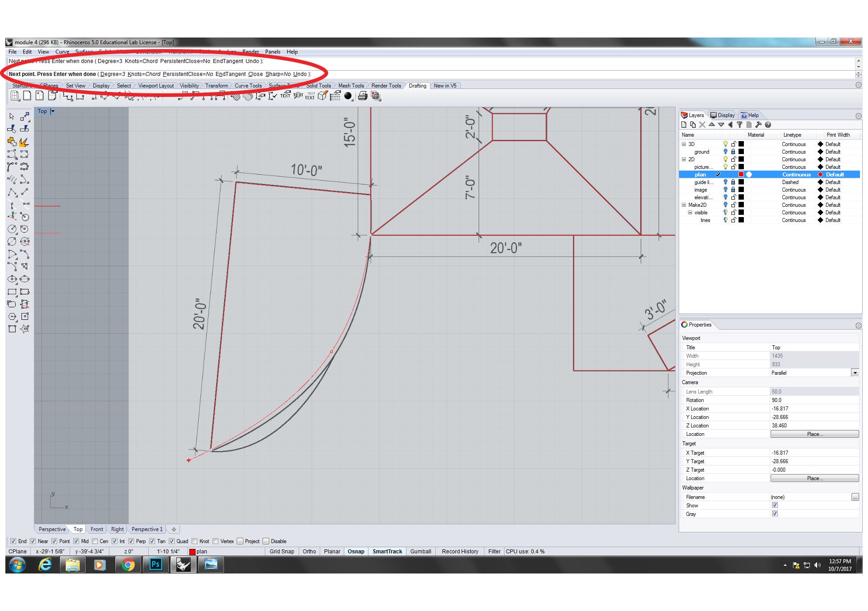Select the pointer arrow tool in left sidebar
868x611 pixels.
coord(12,116)
